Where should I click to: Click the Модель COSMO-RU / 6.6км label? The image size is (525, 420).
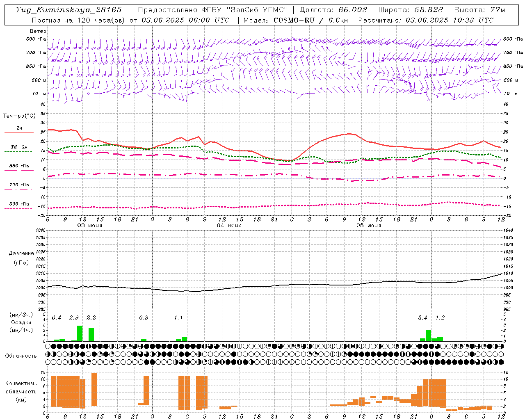[x=296, y=20]
